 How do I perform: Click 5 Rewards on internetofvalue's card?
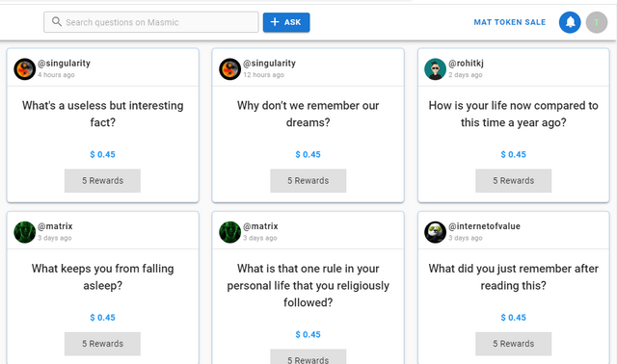coord(514,344)
